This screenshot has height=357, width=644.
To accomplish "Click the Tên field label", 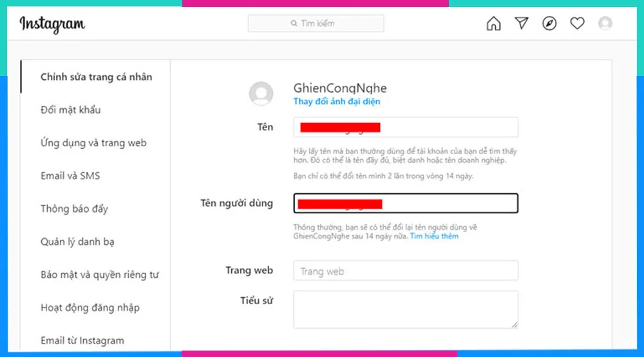I will (x=265, y=127).
